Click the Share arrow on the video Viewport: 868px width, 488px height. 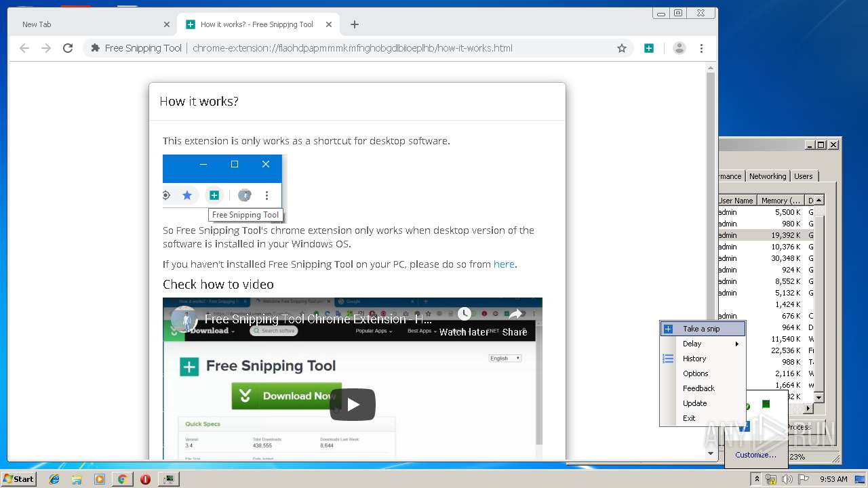point(515,314)
